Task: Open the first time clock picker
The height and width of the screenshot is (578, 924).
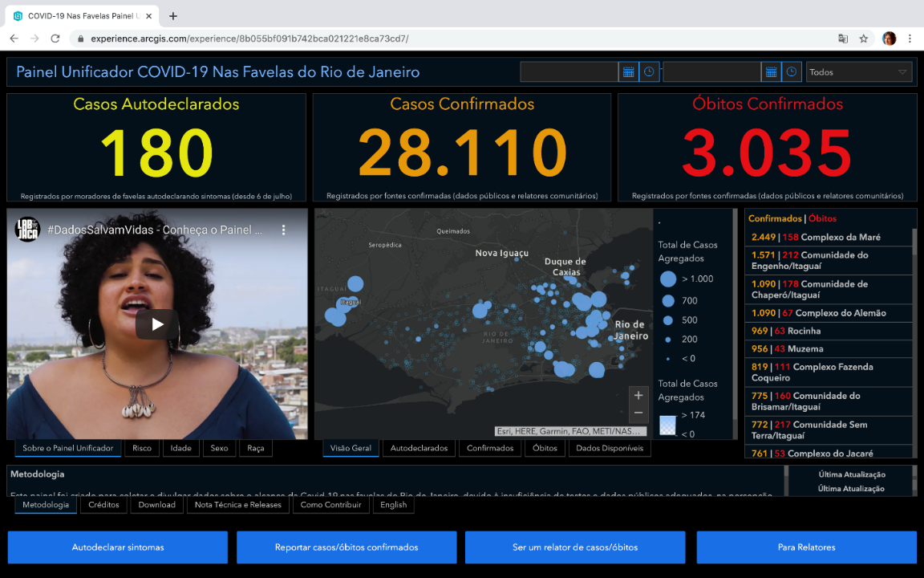Action: click(x=649, y=72)
